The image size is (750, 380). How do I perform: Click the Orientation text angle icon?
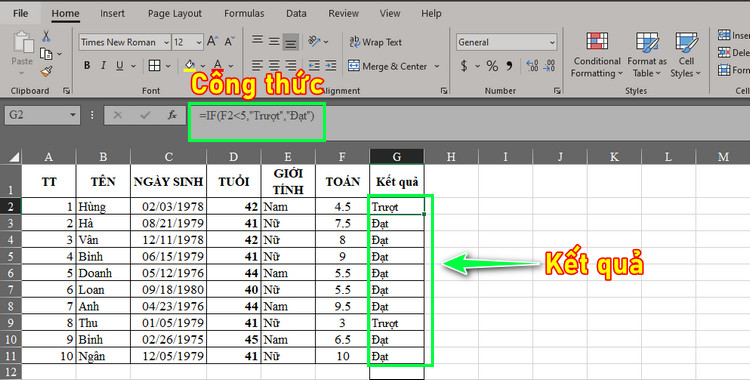[x=314, y=42]
